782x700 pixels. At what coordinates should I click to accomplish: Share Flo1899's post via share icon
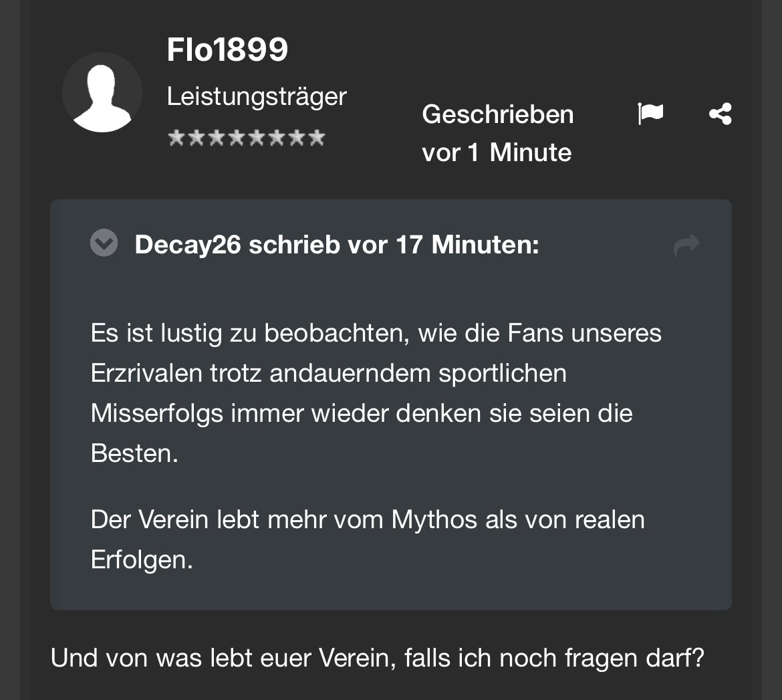[720, 114]
